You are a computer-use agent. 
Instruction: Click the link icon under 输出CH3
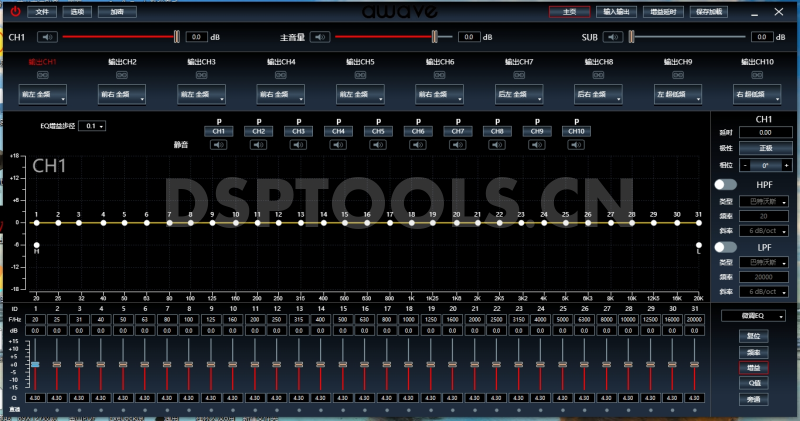pyautogui.click(x=202, y=75)
